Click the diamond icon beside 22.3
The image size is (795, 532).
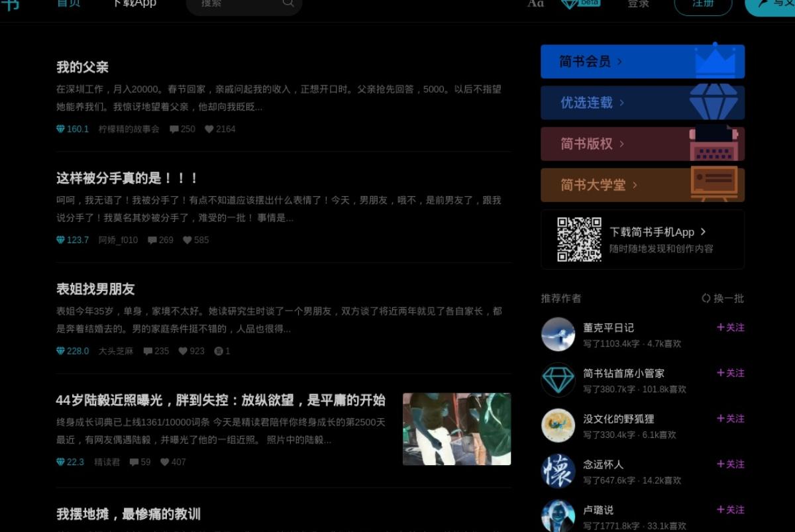tap(60, 462)
